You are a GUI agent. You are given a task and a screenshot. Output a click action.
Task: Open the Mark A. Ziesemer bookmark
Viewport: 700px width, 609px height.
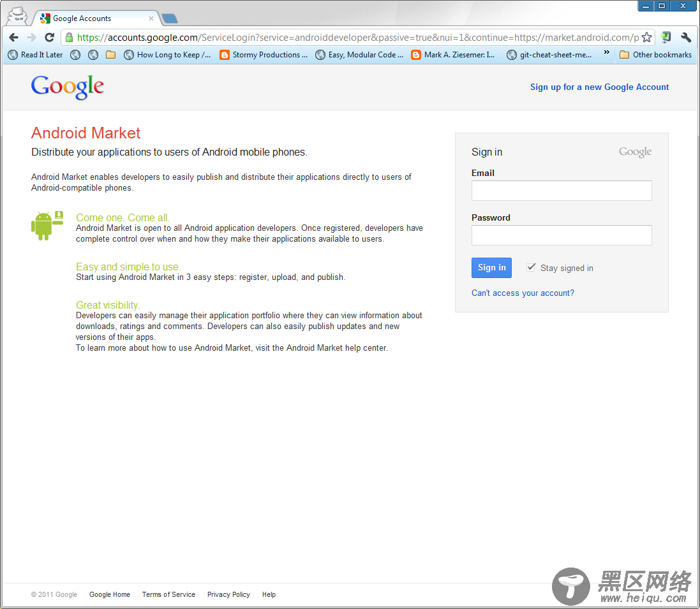point(453,55)
